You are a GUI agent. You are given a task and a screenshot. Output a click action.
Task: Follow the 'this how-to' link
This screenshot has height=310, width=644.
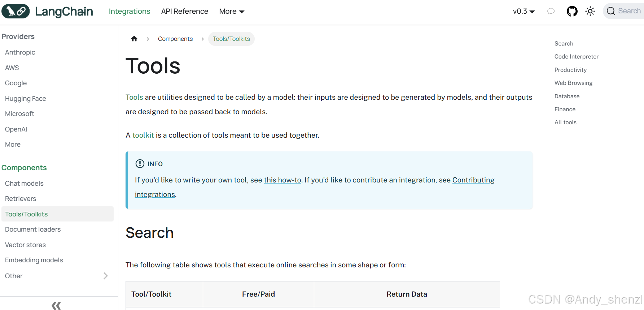point(282,180)
